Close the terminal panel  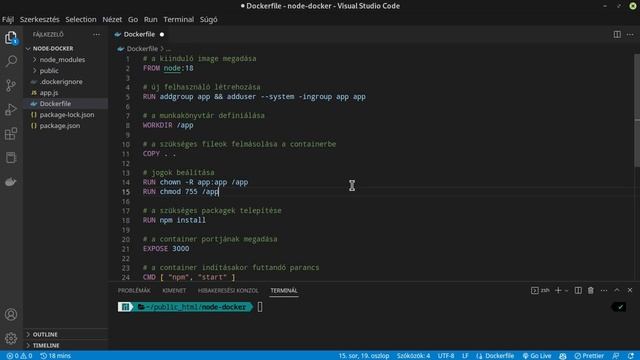[630, 290]
